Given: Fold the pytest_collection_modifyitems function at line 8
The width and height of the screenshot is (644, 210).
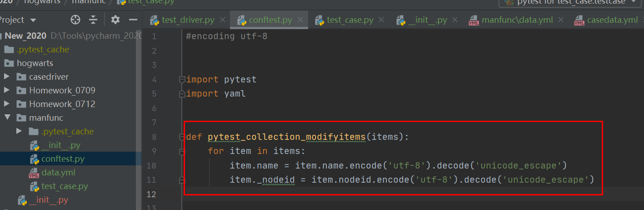Looking at the screenshot, I should point(182,137).
